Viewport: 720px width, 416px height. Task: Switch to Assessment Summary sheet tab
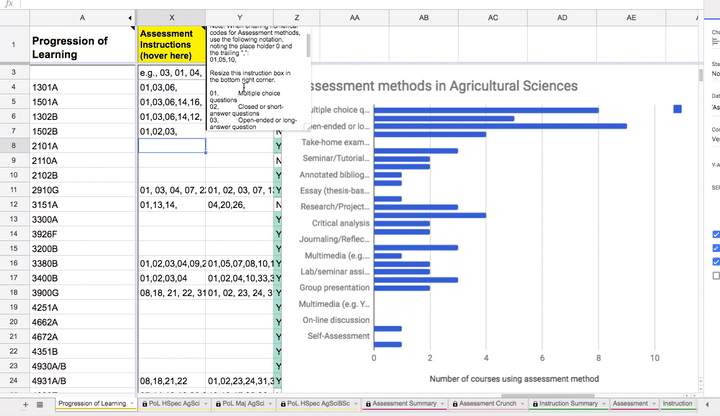click(x=404, y=404)
